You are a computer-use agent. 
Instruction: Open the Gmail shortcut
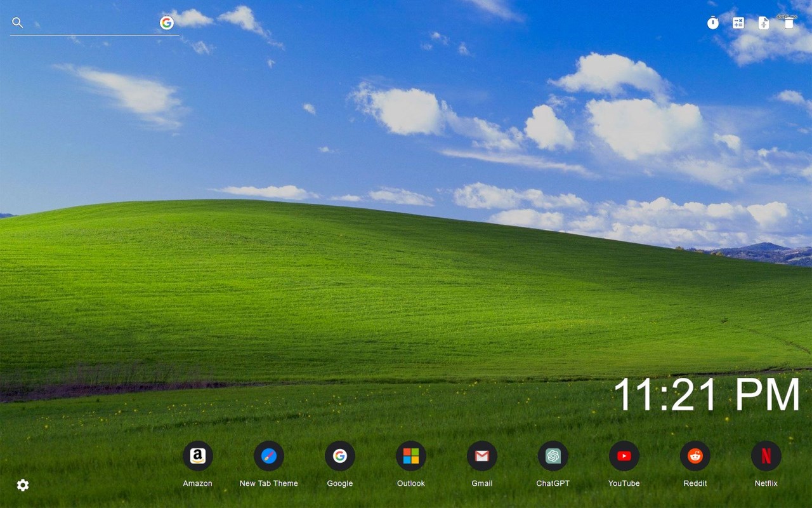tap(482, 456)
